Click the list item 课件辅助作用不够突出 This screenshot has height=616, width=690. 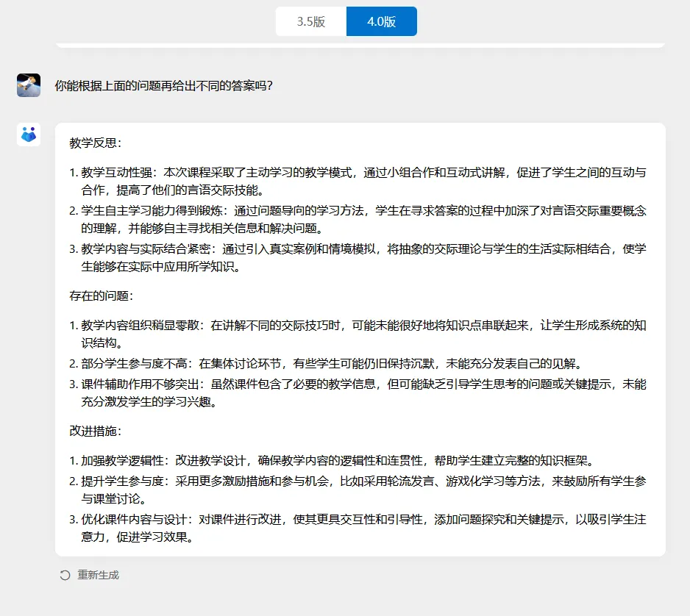tap(358, 393)
